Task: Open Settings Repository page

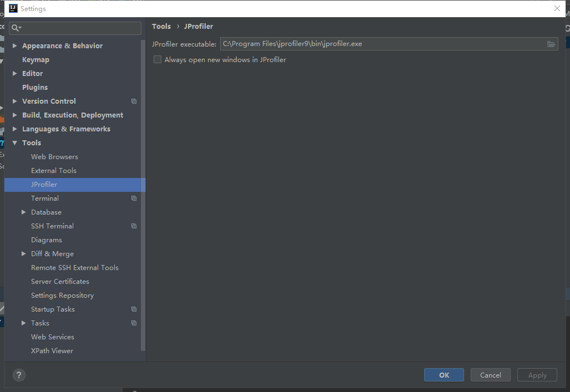Action: [x=63, y=296]
